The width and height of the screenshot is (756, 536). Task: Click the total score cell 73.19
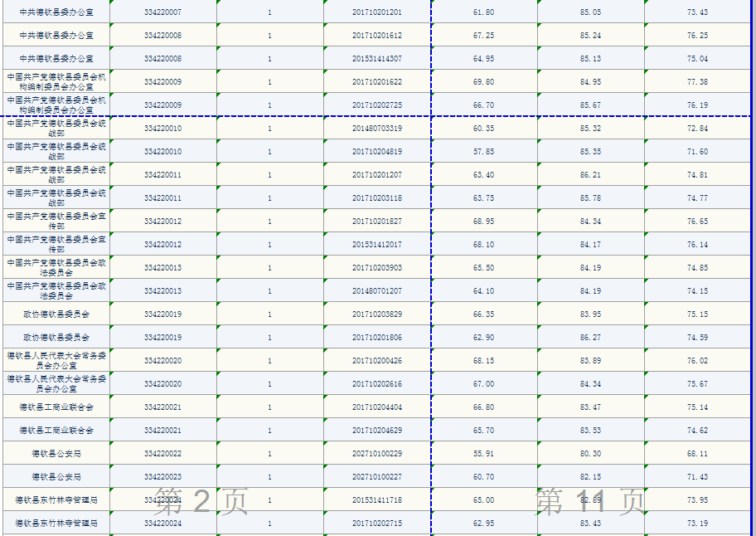pyautogui.click(x=697, y=524)
